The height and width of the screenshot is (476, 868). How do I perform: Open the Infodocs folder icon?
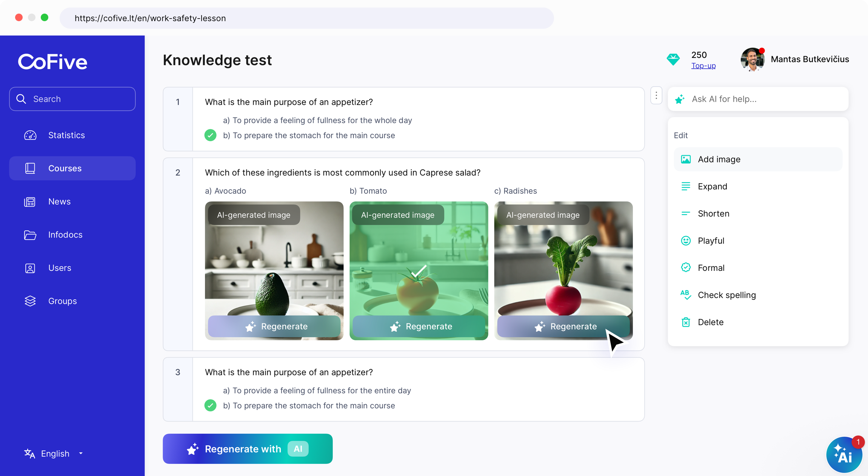tap(30, 235)
